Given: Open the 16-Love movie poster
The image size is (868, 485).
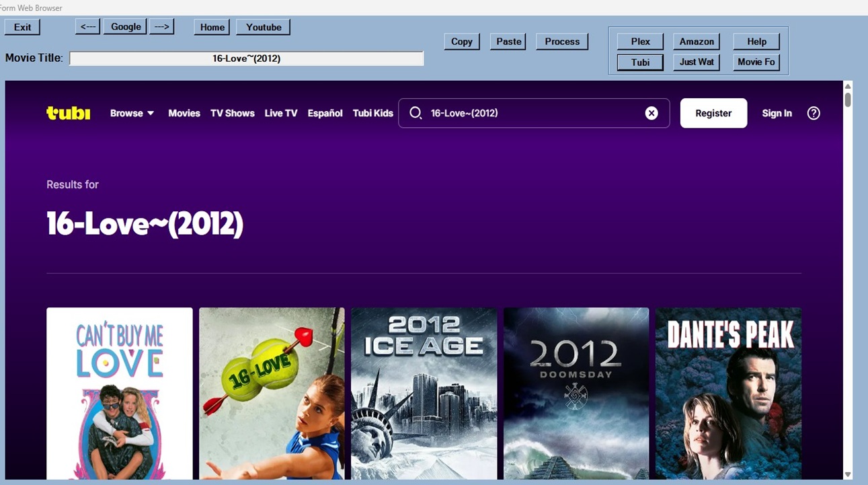Looking at the screenshot, I should [x=272, y=393].
